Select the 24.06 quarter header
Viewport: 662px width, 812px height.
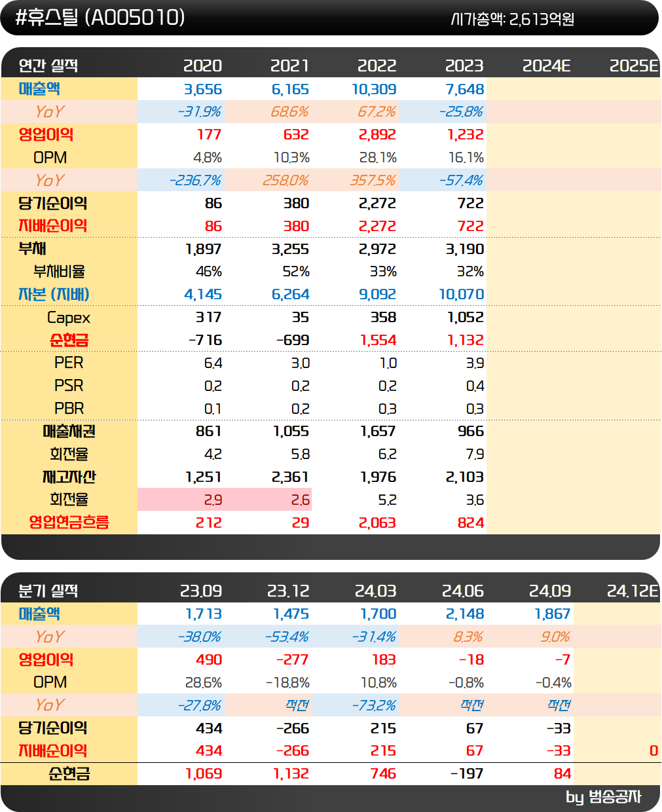463,591
